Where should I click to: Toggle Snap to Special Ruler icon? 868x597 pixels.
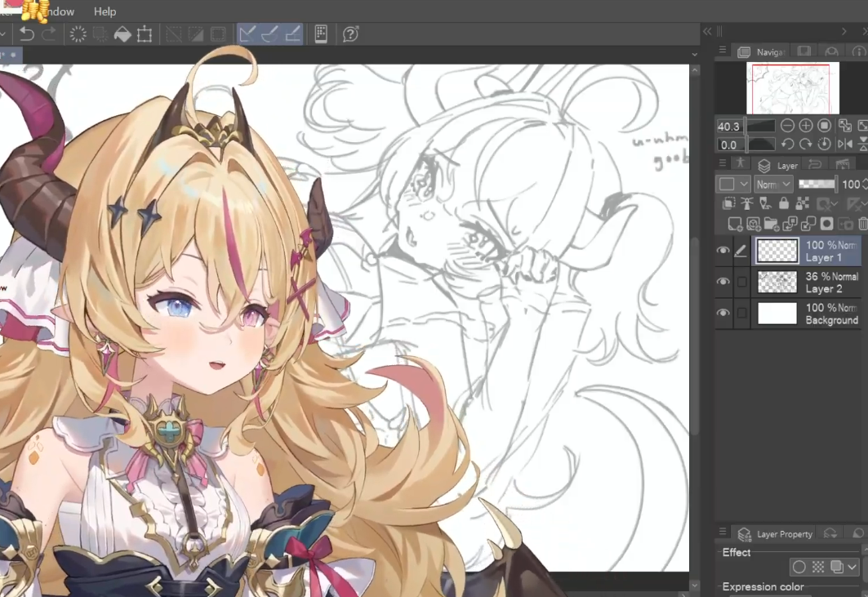click(269, 34)
